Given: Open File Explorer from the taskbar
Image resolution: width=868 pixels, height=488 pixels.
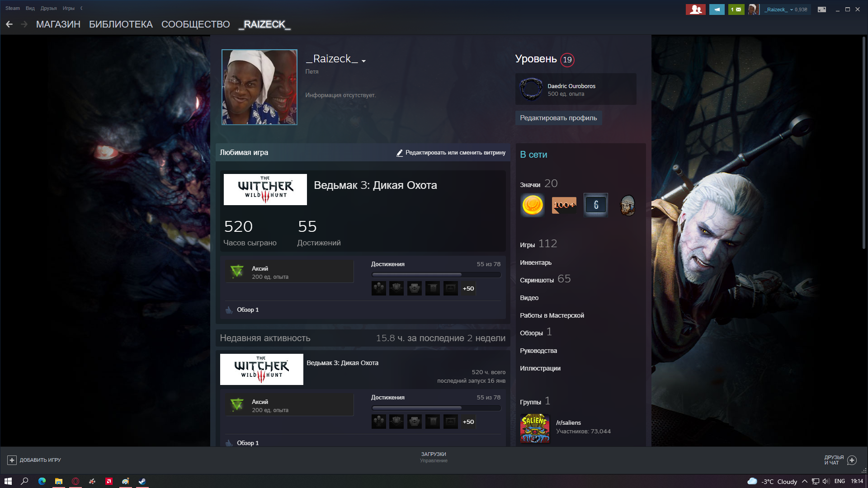Looking at the screenshot, I should [x=59, y=481].
